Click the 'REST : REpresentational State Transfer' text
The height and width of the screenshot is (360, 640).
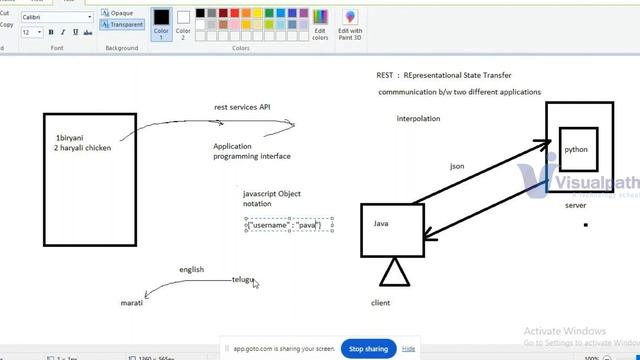[444, 75]
